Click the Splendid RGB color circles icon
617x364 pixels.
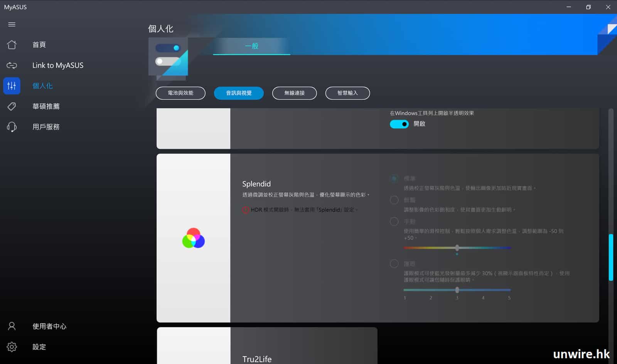193,238
